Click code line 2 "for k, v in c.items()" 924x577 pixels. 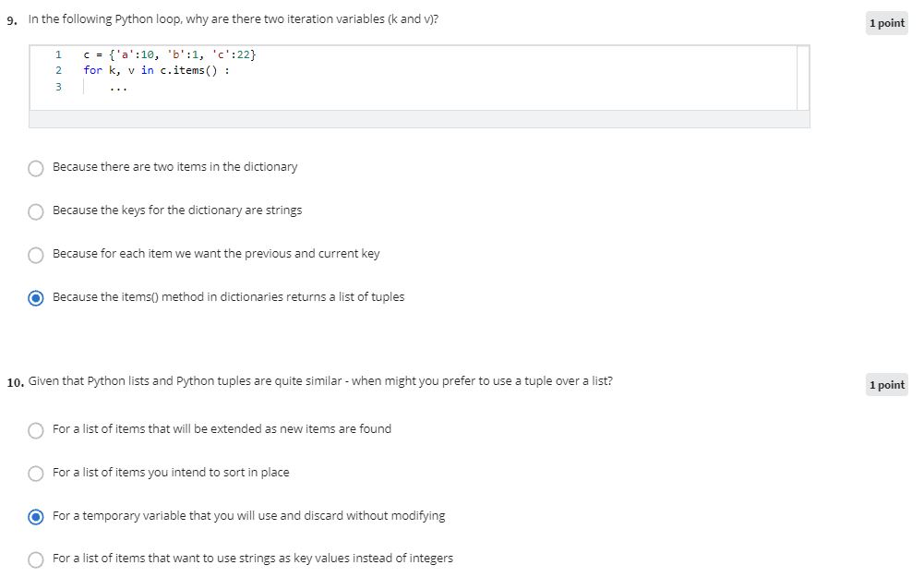[x=156, y=71]
